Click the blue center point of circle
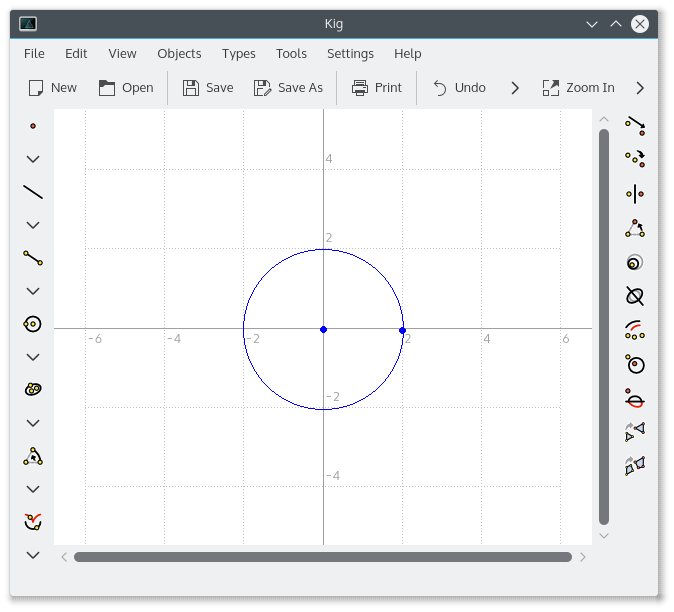This screenshot has height=612, width=674. [x=323, y=329]
